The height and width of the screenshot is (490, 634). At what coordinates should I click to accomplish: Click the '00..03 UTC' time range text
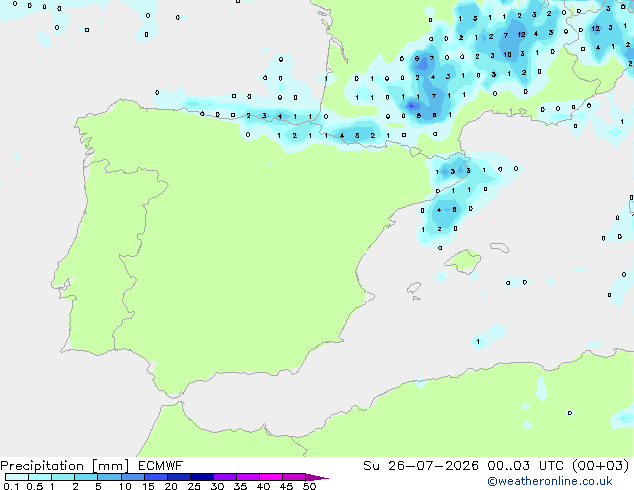[525, 466]
